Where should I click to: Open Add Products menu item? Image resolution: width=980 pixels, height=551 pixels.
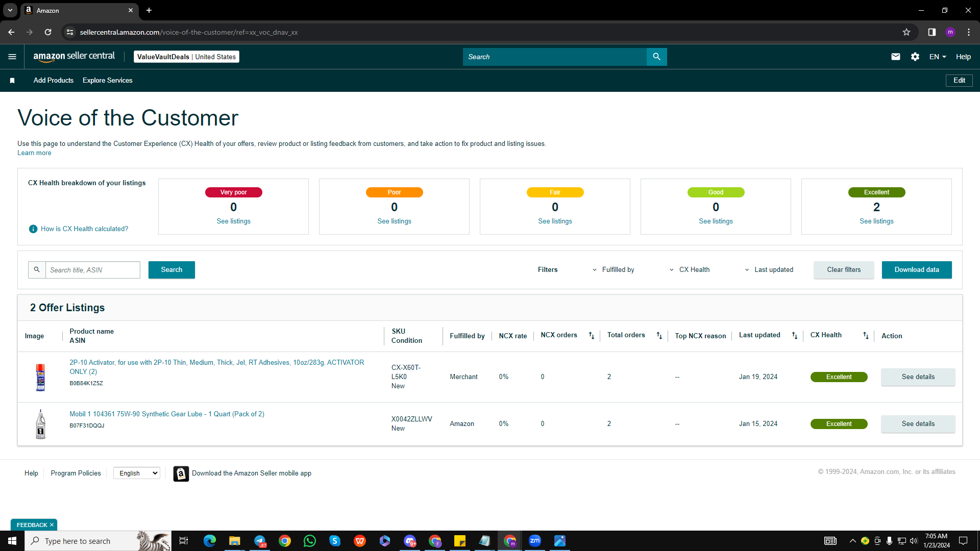[x=54, y=81]
